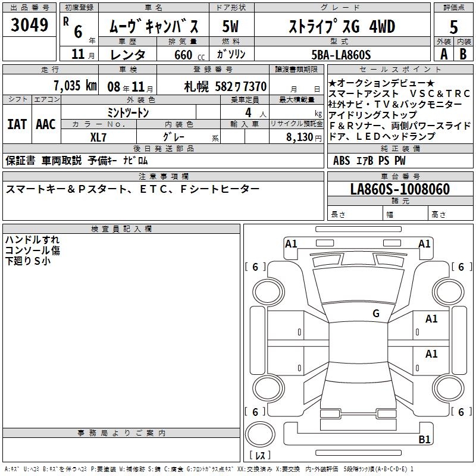Select interior grade B cell
This screenshot has height=476, width=476.
464,54
